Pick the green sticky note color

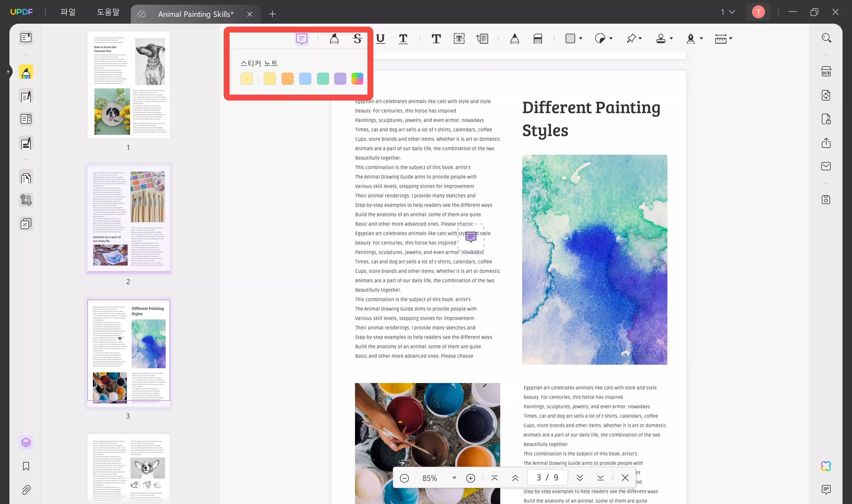tap(322, 79)
